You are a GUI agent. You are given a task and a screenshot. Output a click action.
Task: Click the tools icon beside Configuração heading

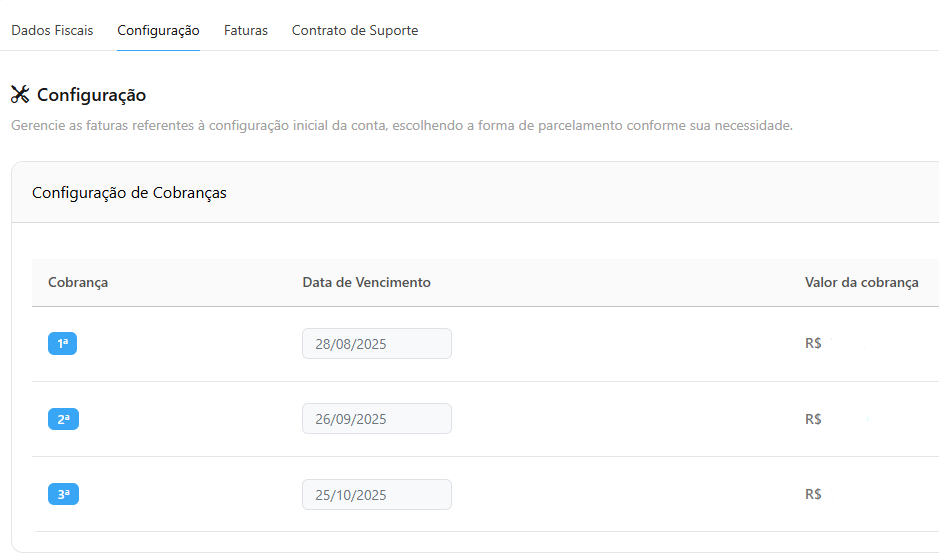click(20, 95)
